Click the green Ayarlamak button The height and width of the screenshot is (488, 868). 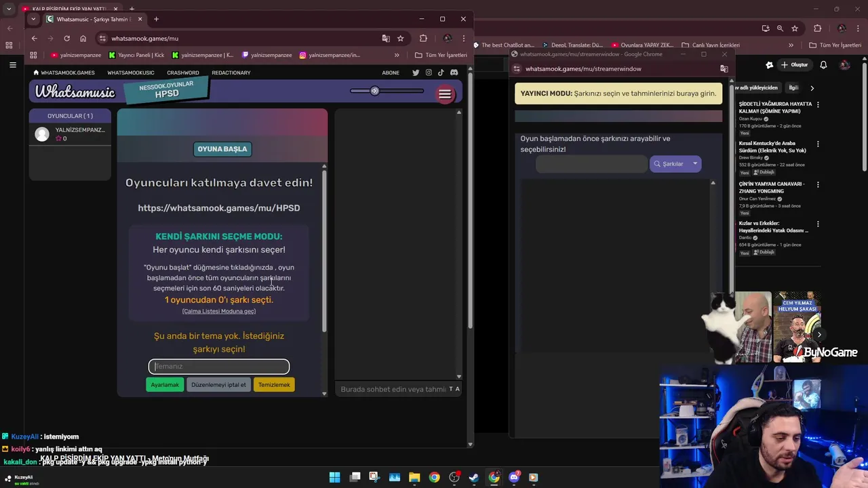[x=165, y=384]
